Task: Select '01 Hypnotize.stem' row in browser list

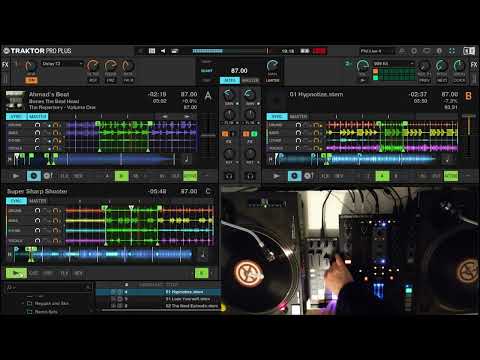Action: coord(158,292)
